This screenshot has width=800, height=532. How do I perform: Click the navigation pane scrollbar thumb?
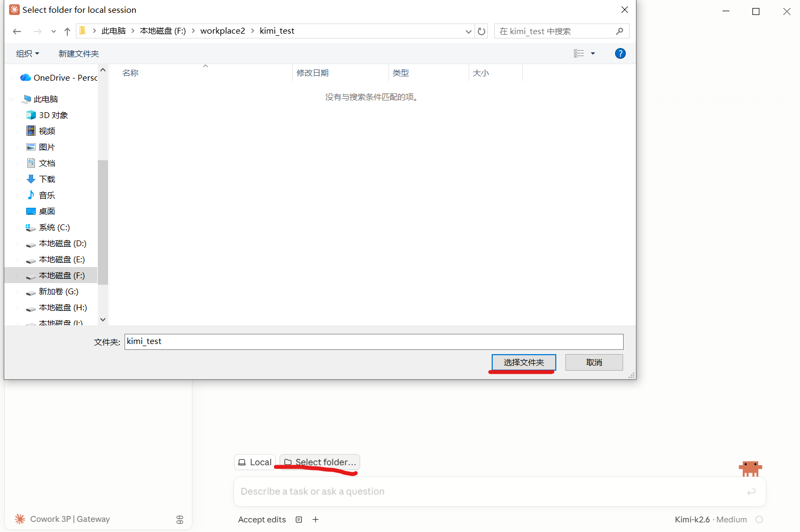[x=103, y=222]
